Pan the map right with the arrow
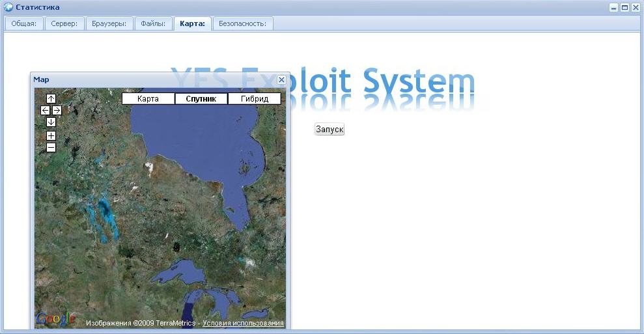 tap(57, 110)
